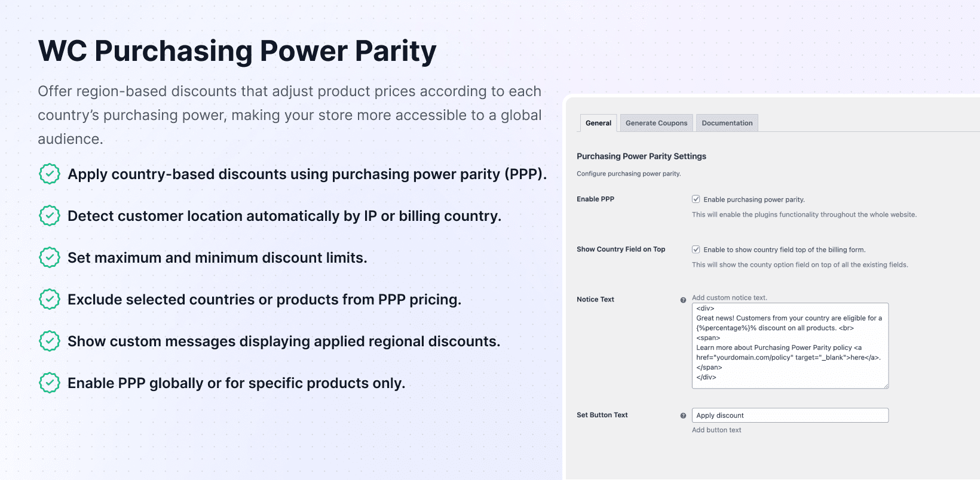The width and height of the screenshot is (980, 480).
Task: Toggle the show country field on top checkbox
Action: [x=696, y=250]
